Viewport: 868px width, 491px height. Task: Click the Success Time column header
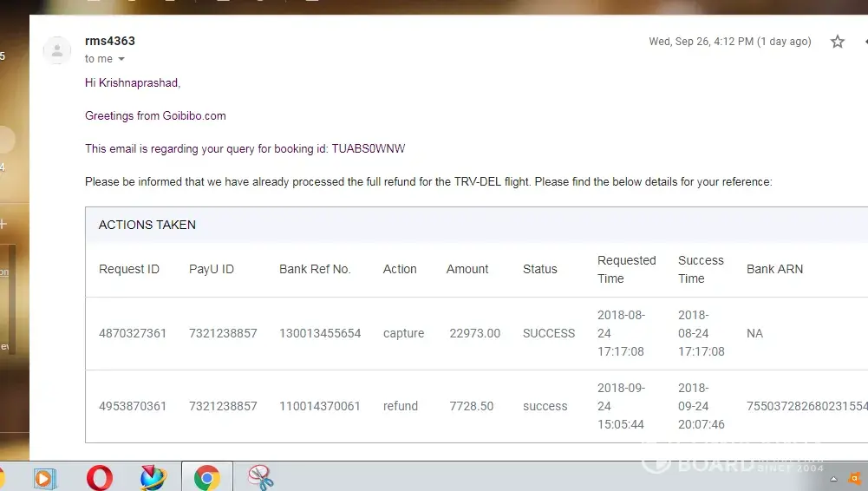point(701,270)
